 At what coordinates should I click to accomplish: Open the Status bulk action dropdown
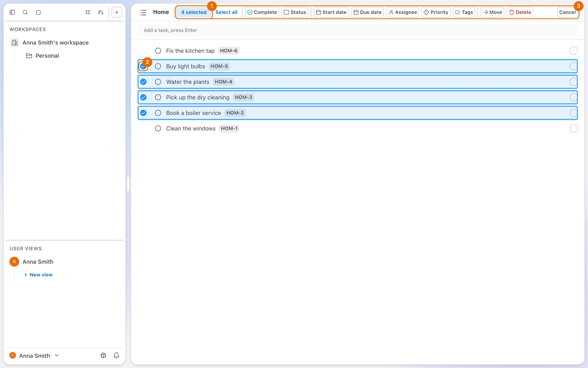pos(295,12)
